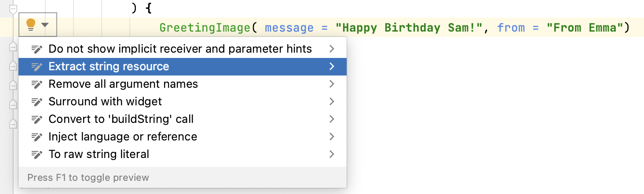Click the pencil icon beside Do not show hints
The width and height of the screenshot is (644, 194).
point(37,49)
